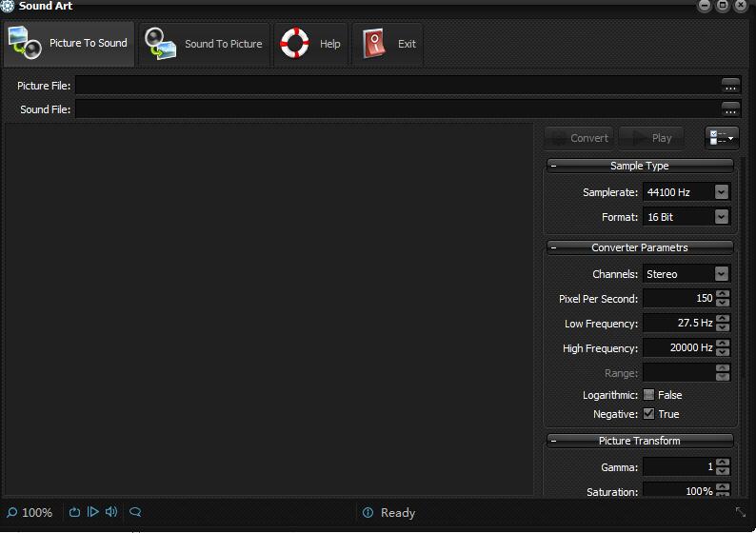The width and height of the screenshot is (756, 533).
Task: Minimize the Sound Art window
Action: (705, 6)
